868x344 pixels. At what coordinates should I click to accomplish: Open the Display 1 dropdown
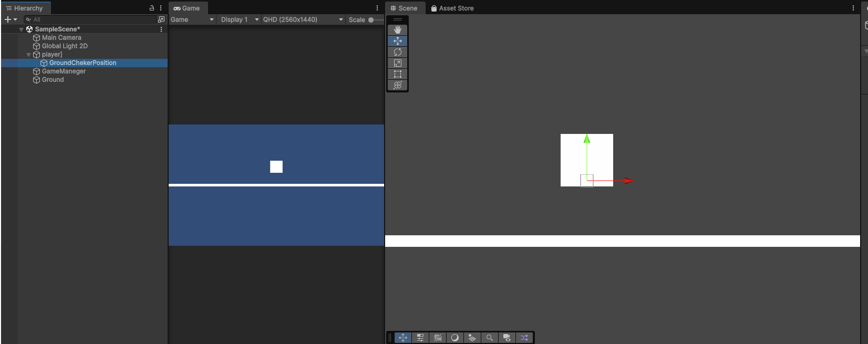click(x=240, y=19)
